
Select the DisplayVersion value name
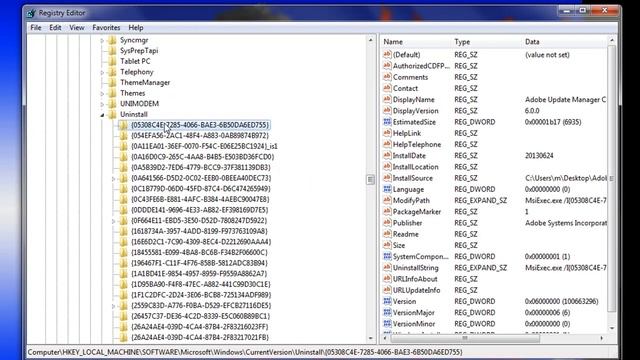pos(416,111)
